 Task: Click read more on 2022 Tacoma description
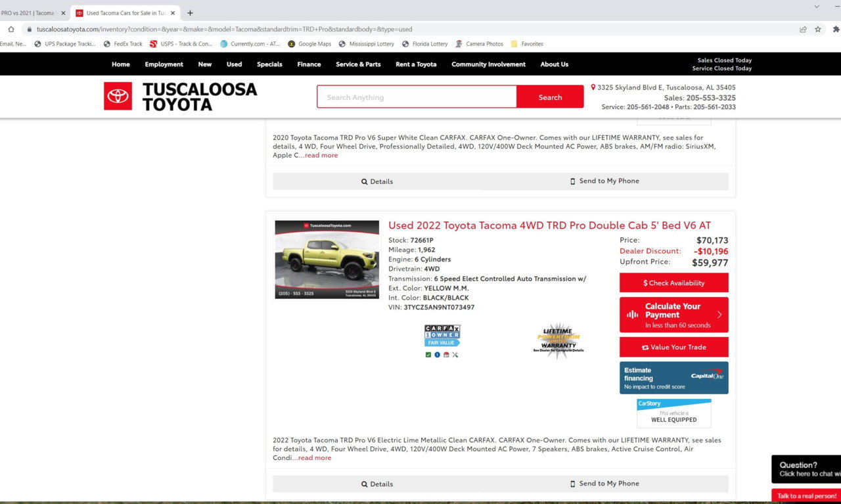tap(315, 458)
